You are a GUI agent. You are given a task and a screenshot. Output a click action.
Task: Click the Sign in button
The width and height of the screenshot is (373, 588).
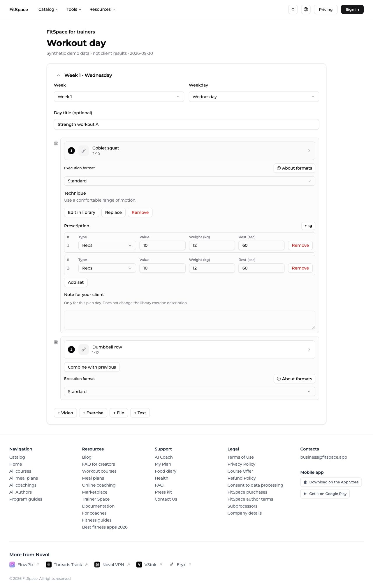352,9
